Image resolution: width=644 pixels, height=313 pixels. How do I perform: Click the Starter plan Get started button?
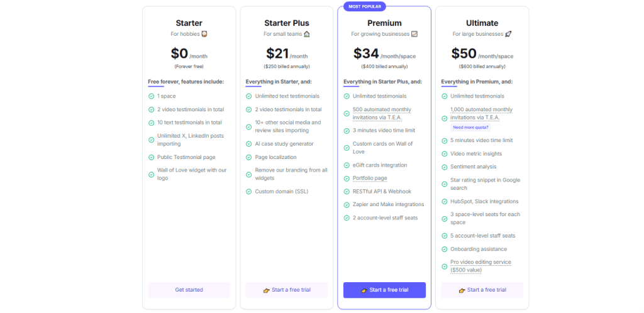(x=189, y=290)
